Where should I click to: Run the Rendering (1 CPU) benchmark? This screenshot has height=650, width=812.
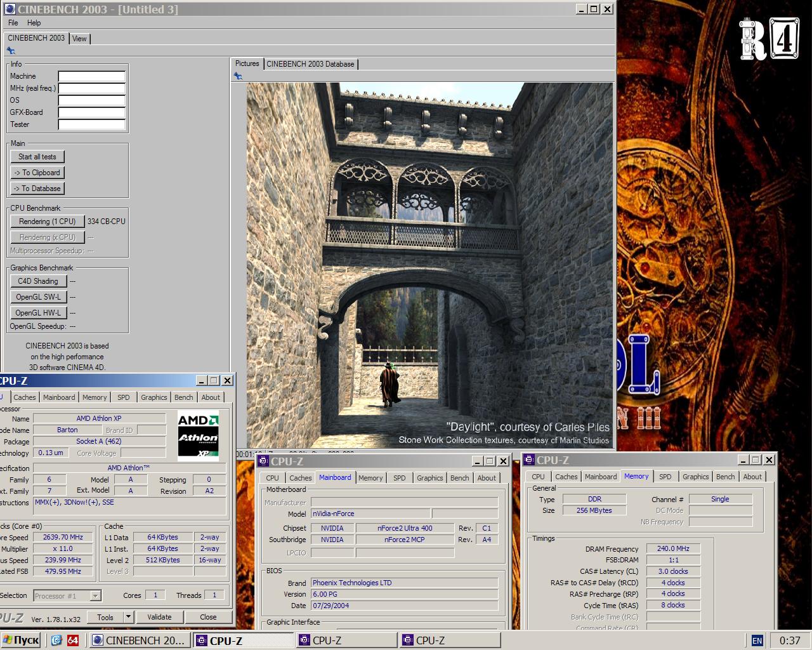pos(48,222)
